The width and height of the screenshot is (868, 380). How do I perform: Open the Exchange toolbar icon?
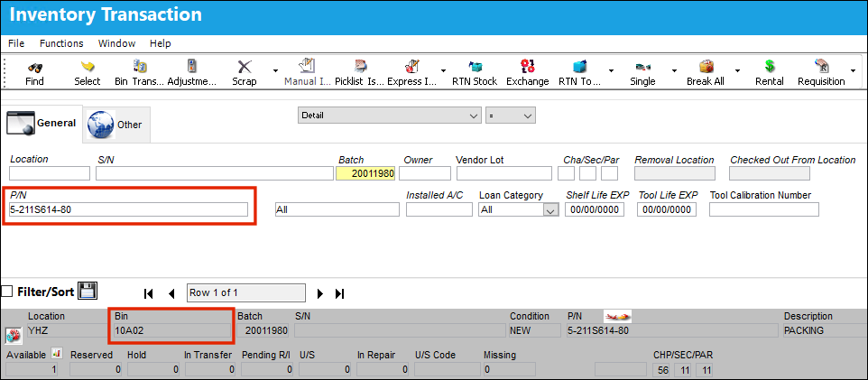(528, 67)
